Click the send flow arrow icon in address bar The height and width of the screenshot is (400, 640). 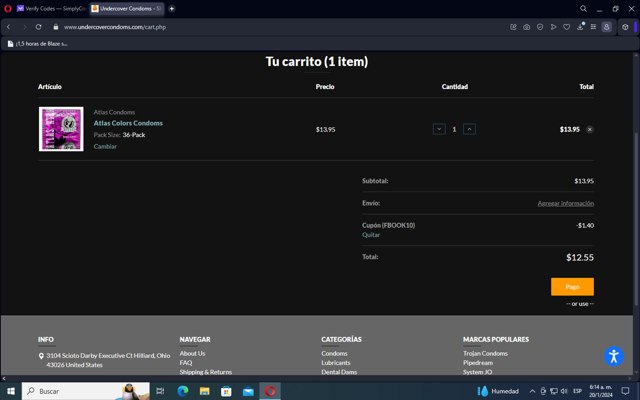coord(553,27)
